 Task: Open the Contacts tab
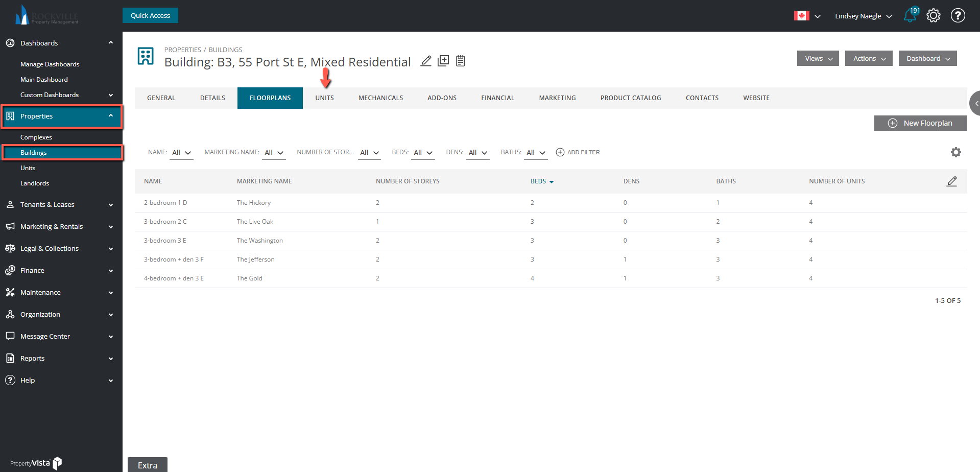(x=702, y=98)
